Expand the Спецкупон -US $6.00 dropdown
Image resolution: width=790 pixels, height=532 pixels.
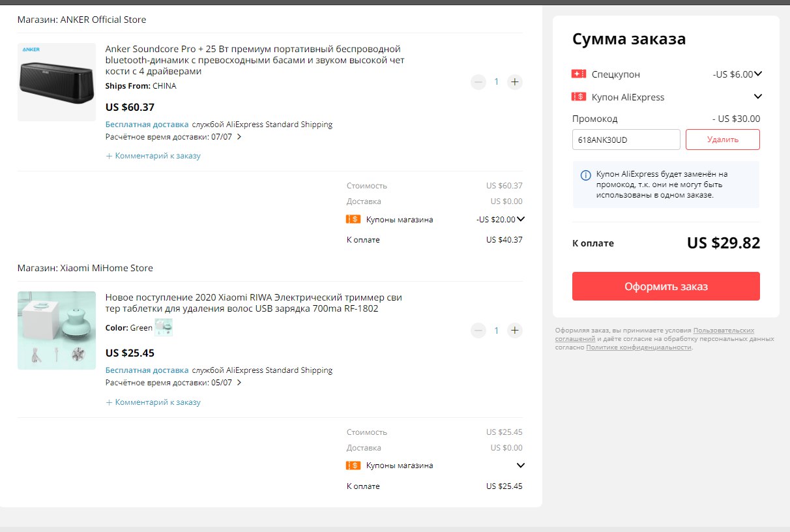tap(758, 74)
